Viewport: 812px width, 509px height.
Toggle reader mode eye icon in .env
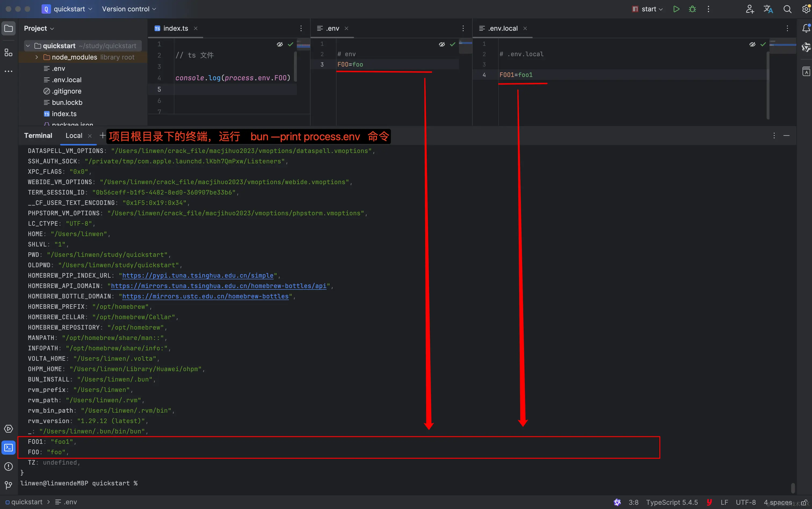(442, 44)
